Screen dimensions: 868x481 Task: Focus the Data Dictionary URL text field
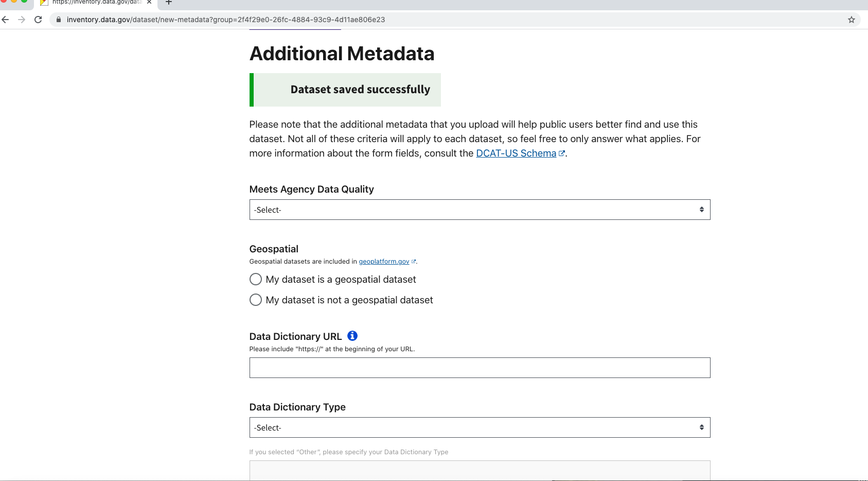(x=480, y=368)
